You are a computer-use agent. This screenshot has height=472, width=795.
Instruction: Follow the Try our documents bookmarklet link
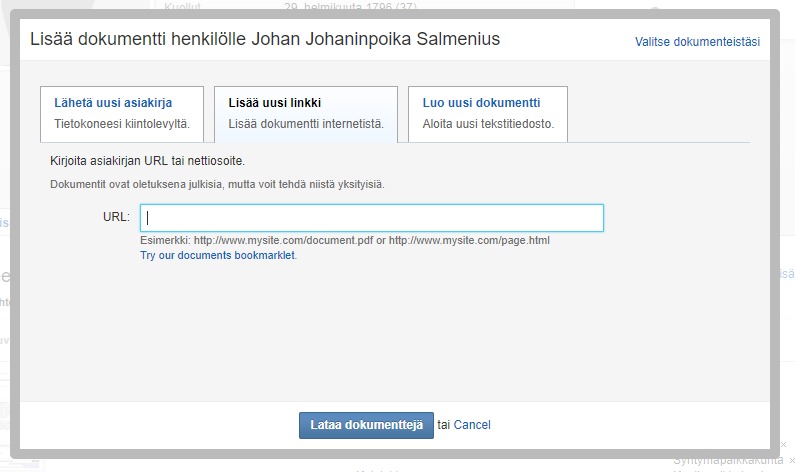tap(219, 255)
